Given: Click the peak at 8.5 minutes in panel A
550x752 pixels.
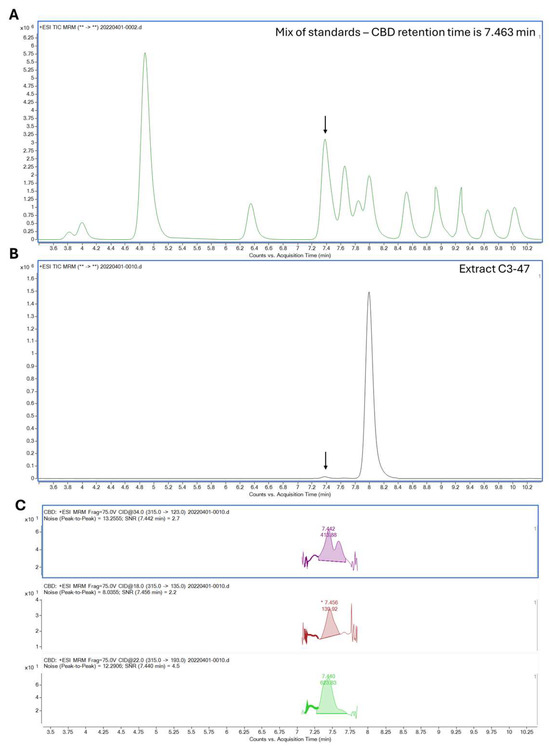Looking at the screenshot, I should point(407,214).
